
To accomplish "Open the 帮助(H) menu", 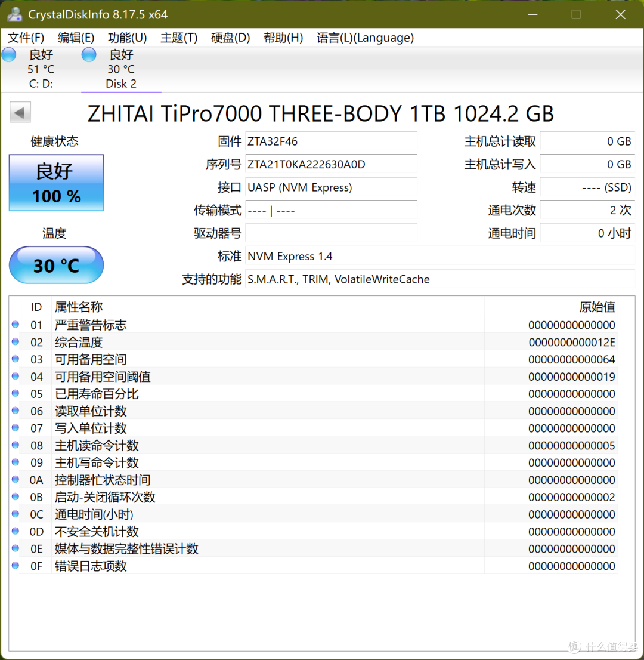I will click(283, 38).
